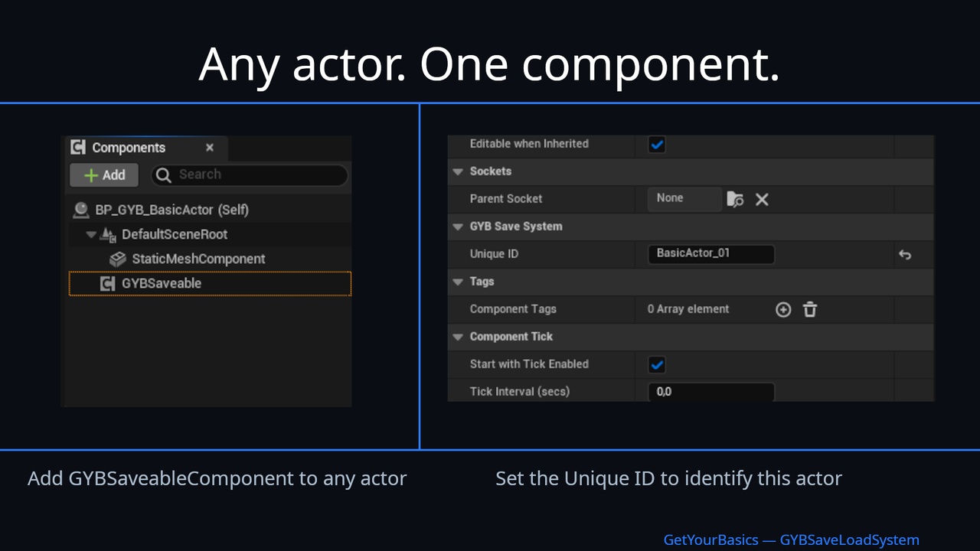This screenshot has width=980, height=551.
Task: Clear the Parent Socket with X
Action: tap(762, 199)
